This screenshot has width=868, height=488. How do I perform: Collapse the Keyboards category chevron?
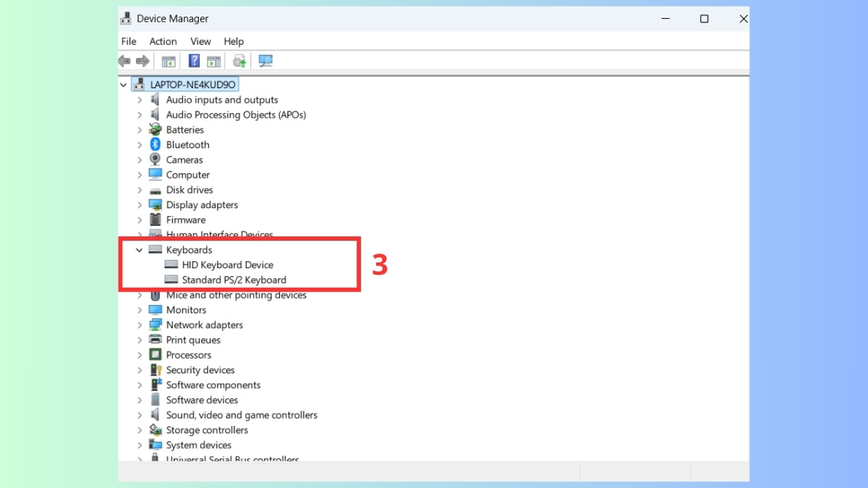140,250
